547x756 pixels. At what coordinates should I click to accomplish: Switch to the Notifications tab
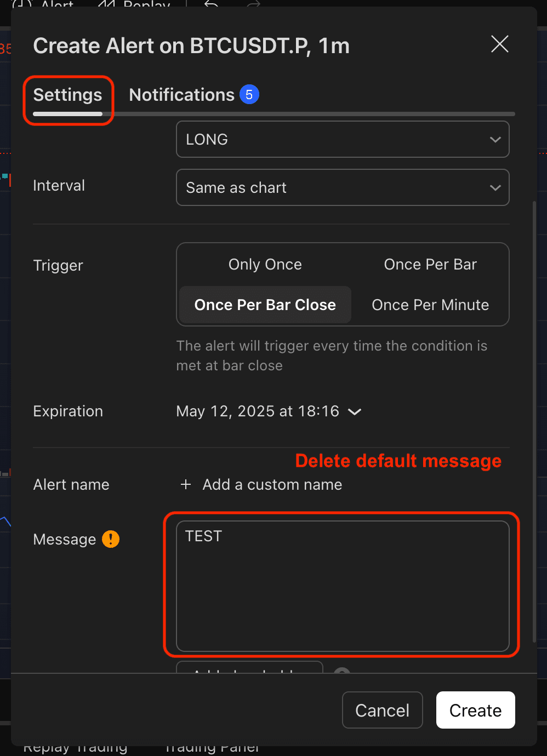point(181,95)
